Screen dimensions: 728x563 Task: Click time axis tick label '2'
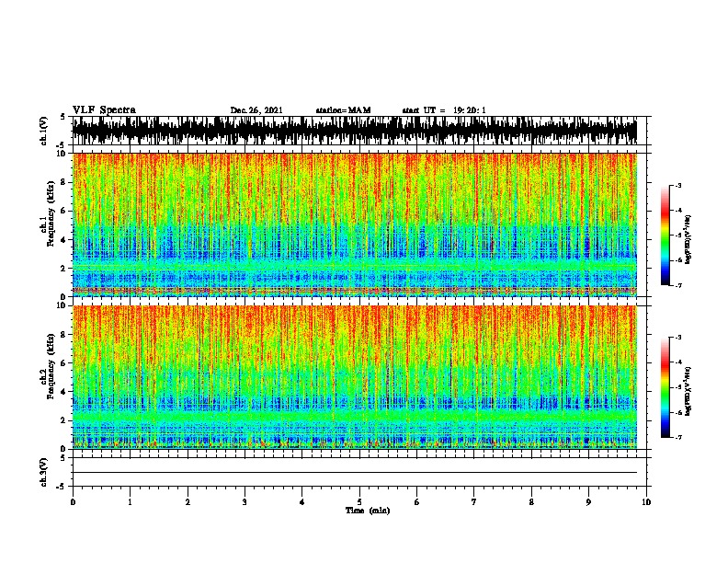[188, 502]
